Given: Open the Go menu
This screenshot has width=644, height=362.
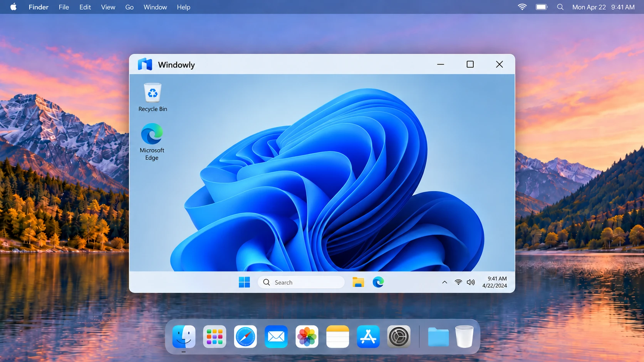Looking at the screenshot, I should point(129,7).
